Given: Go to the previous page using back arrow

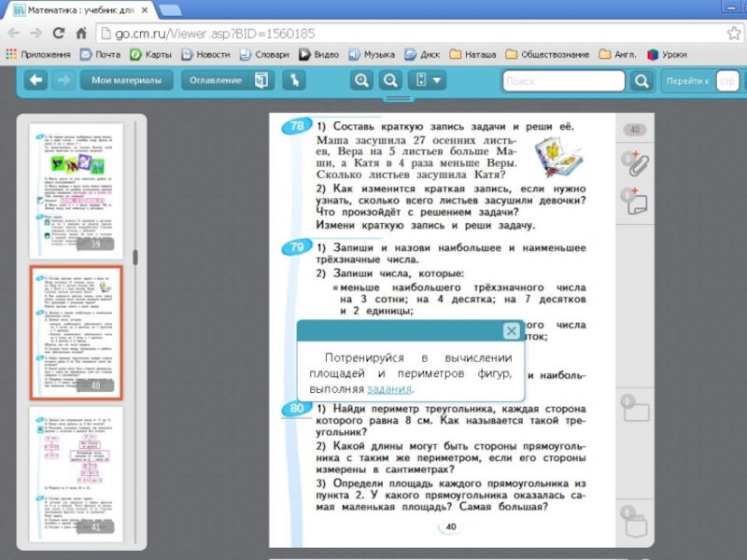Looking at the screenshot, I should click(36, 81).
